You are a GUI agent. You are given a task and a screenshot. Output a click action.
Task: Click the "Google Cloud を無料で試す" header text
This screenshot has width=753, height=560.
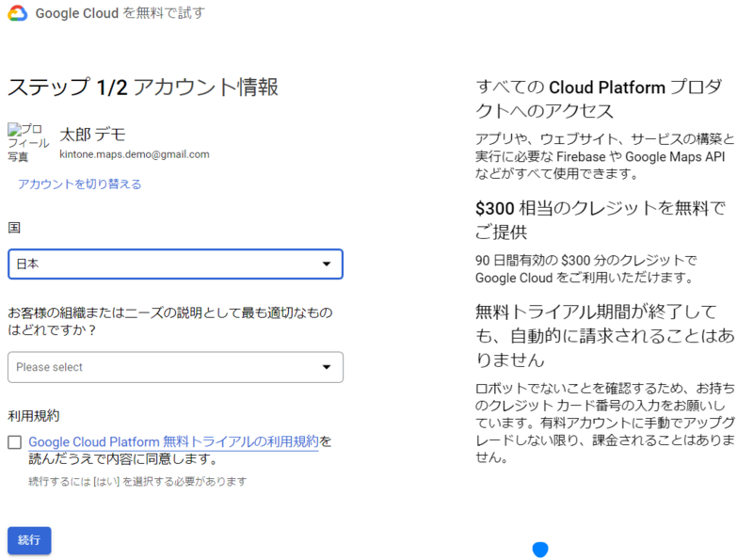119,14
